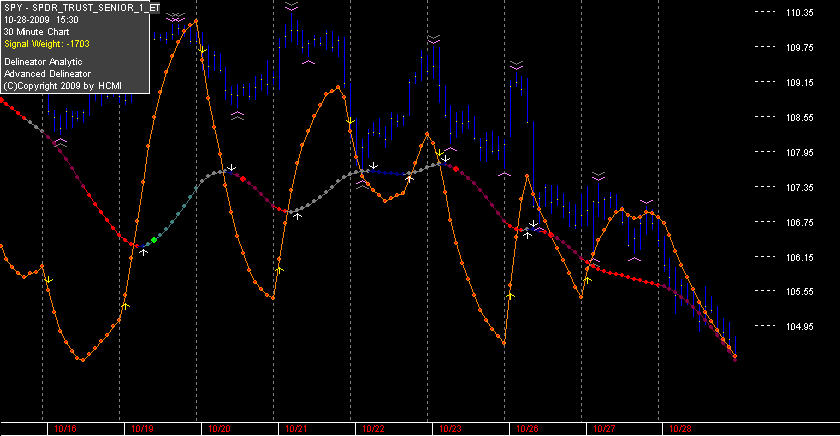Click the yellow Signal Weight -1703 text
The height and width of the screenshot is (436, 840).
[47, 44]
